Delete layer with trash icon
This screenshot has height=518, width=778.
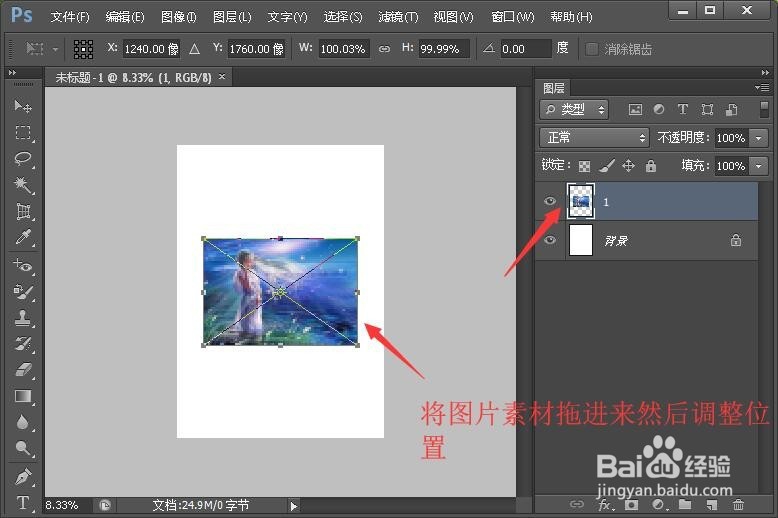pos(738,505)
